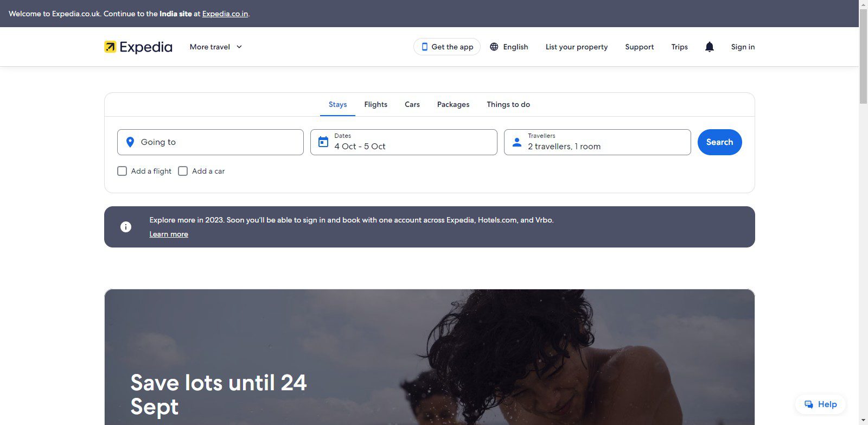
Task: Expand the More travel dropdown
Action: [215, 47]
